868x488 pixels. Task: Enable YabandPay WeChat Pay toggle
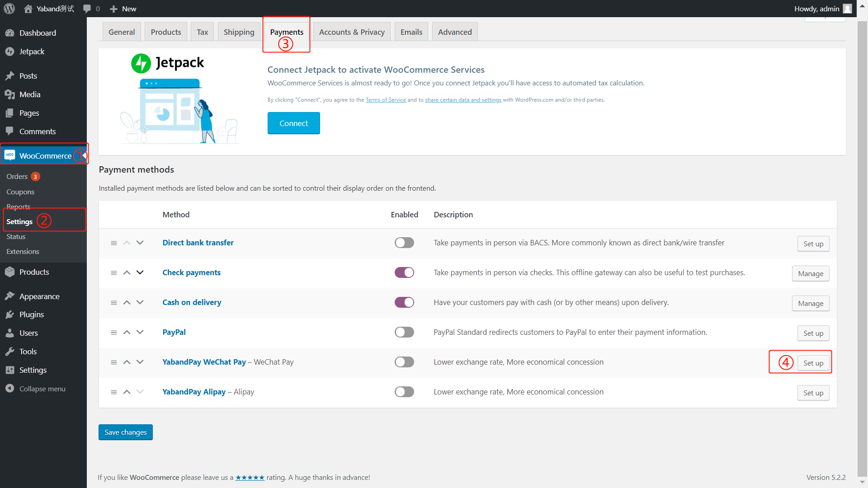click(404, 362)
